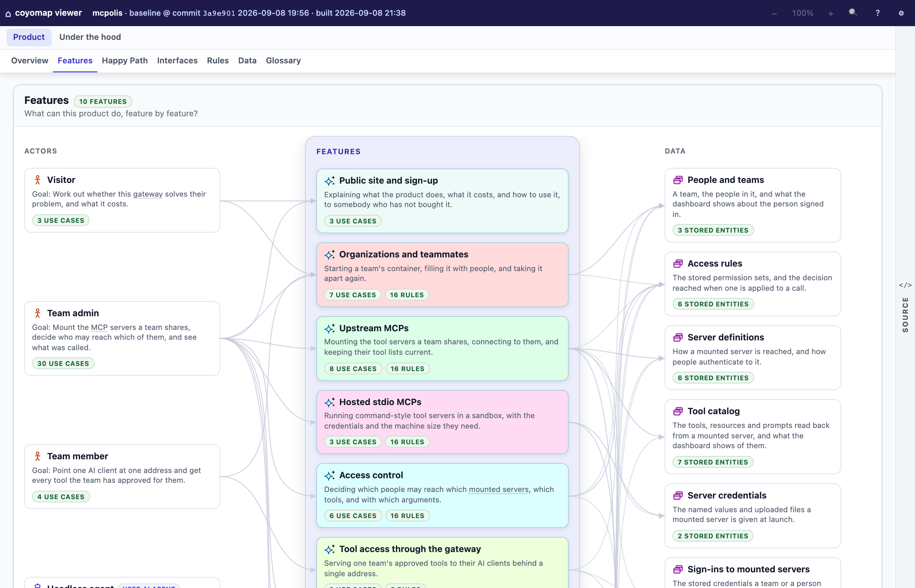
Task: Click the Access rules data icon
Action: point(678,263)
